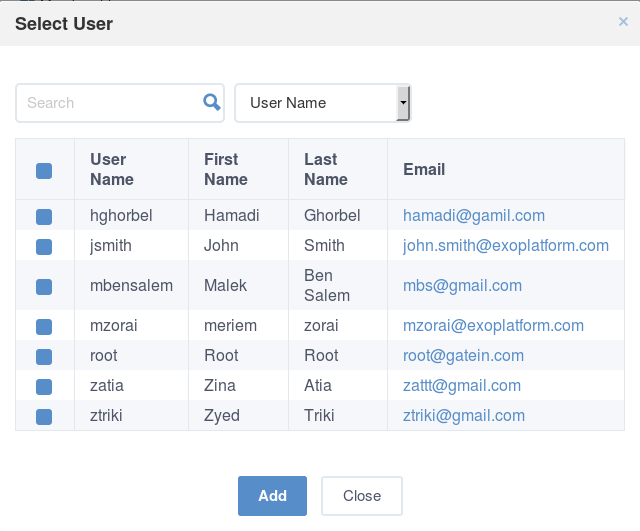Click the Add button
Viewport: 640px width, 531px height.
point(272,495)
